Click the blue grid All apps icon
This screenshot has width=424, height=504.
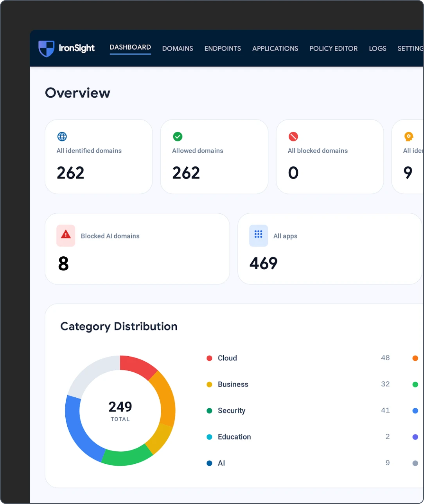pos(259,235)
